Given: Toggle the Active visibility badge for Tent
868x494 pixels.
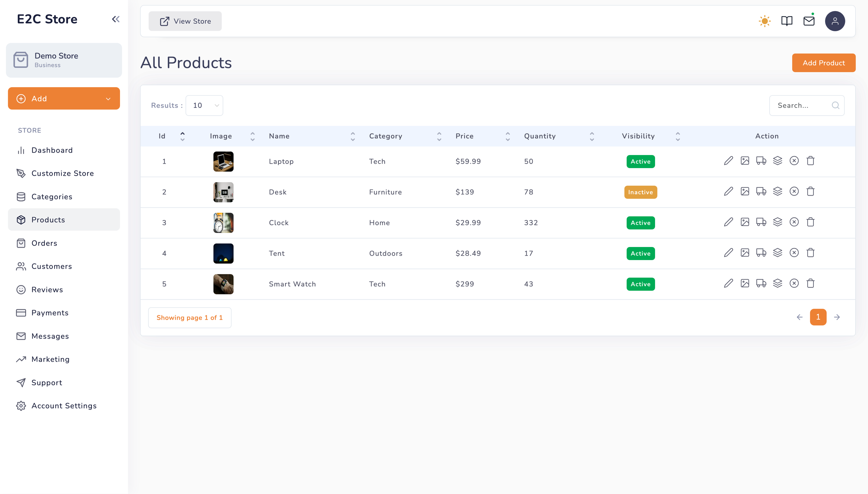Looking at the screenshot, I should (640, 254).
